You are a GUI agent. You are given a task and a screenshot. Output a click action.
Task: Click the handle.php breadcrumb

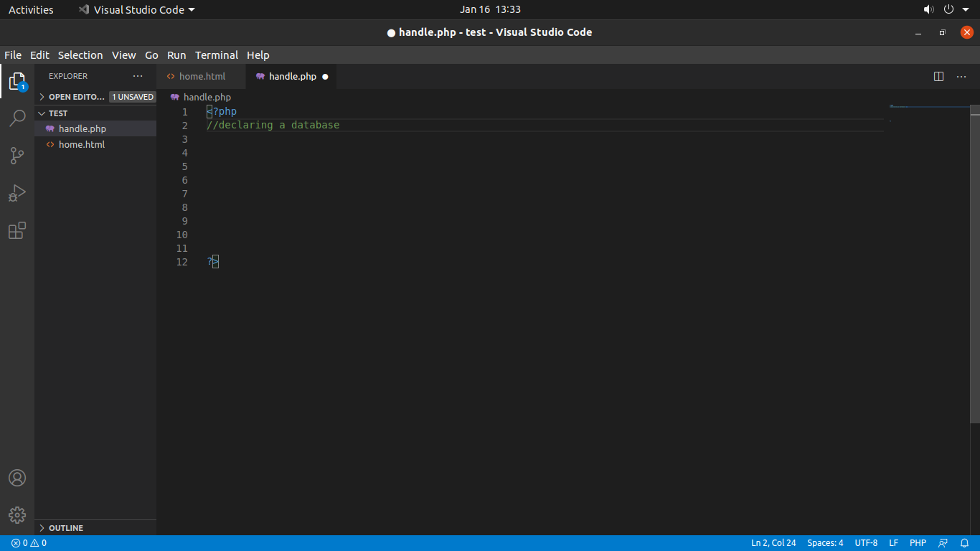click(x=207, y=97)
